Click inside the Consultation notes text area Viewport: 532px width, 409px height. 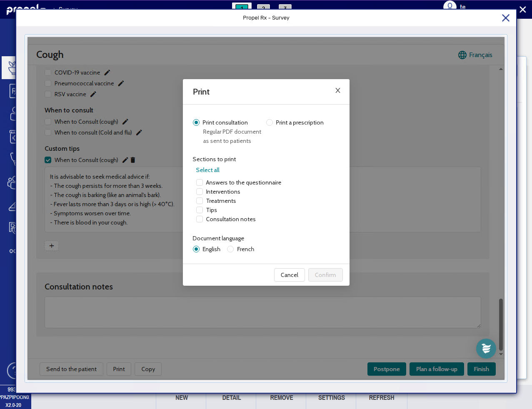click(x=262, y=312)
